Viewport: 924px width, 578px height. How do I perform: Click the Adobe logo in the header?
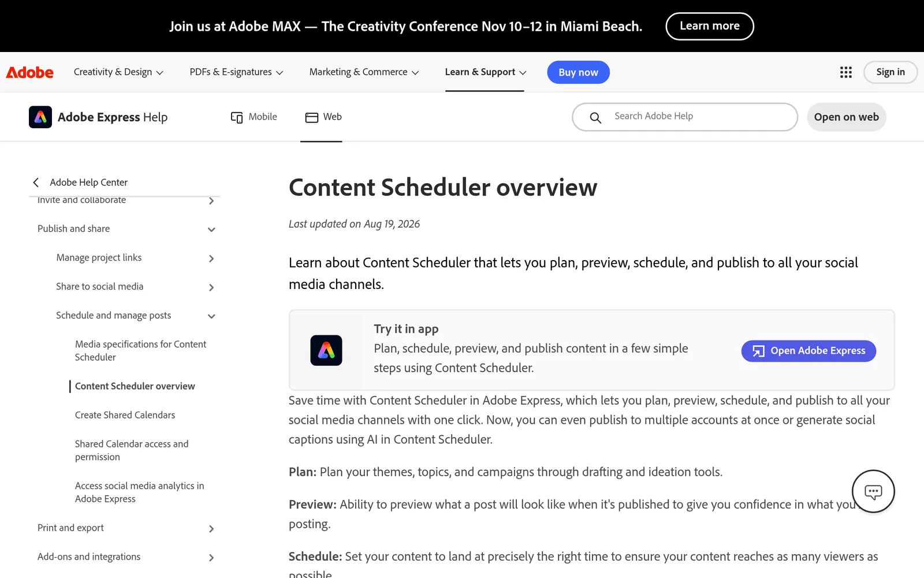click(x=29, y=72)
